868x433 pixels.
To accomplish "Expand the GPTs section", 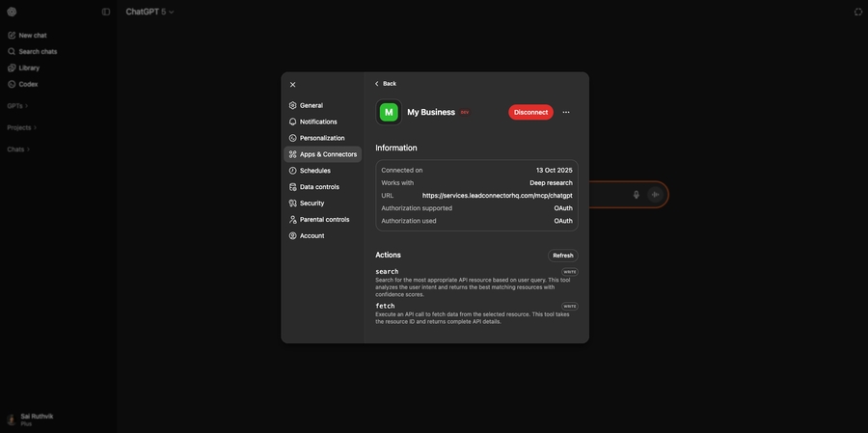I will click(17, 105).
